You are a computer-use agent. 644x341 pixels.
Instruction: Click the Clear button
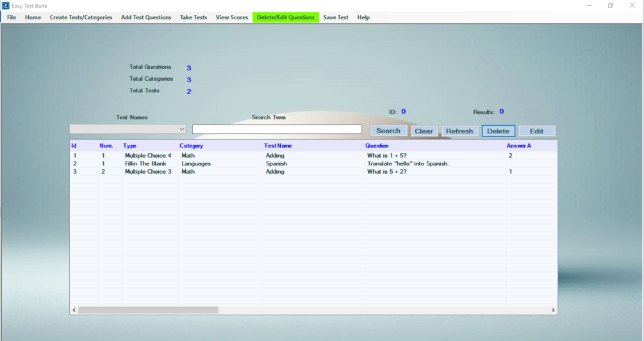coord(424,131)
